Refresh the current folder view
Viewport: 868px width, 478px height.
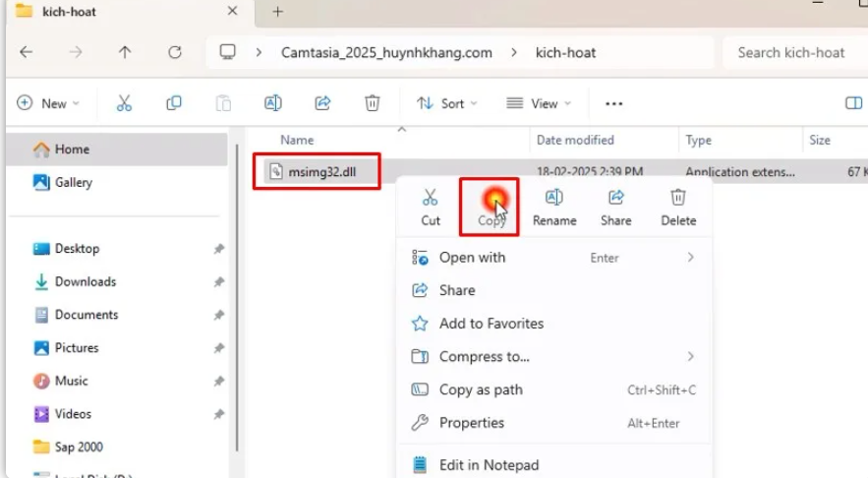[x=175, y=52]
